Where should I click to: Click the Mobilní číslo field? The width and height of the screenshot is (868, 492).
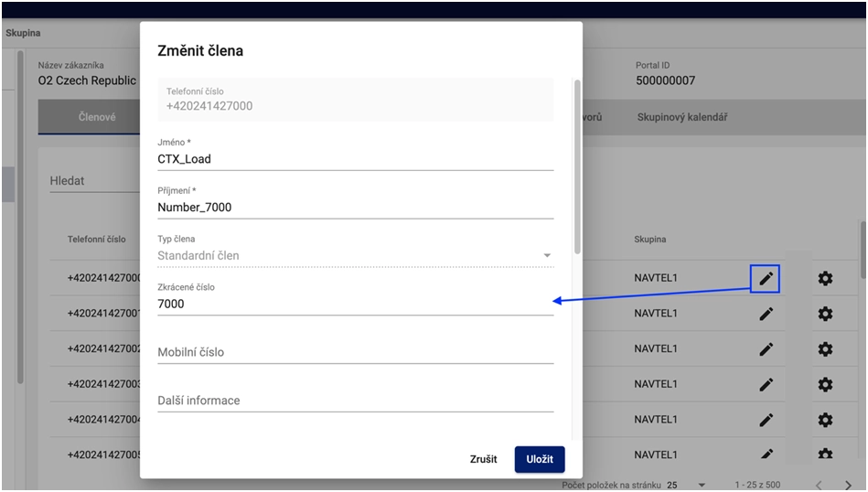(355, 352)
